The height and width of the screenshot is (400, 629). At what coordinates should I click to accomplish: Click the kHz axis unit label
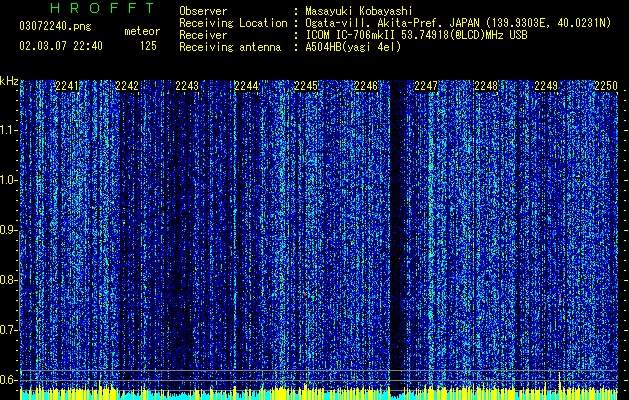click(x=9, y=81)
